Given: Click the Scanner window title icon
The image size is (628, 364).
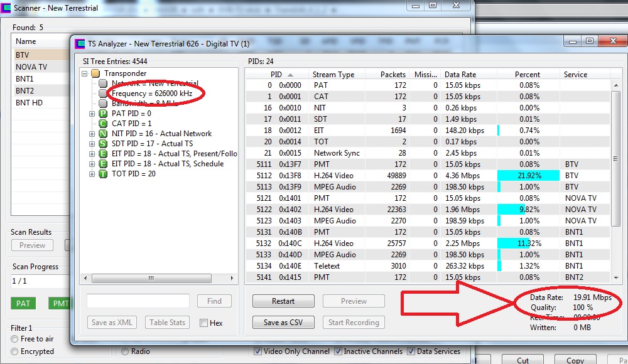Looking at the screenshot, I should click(x=6, y=8).
